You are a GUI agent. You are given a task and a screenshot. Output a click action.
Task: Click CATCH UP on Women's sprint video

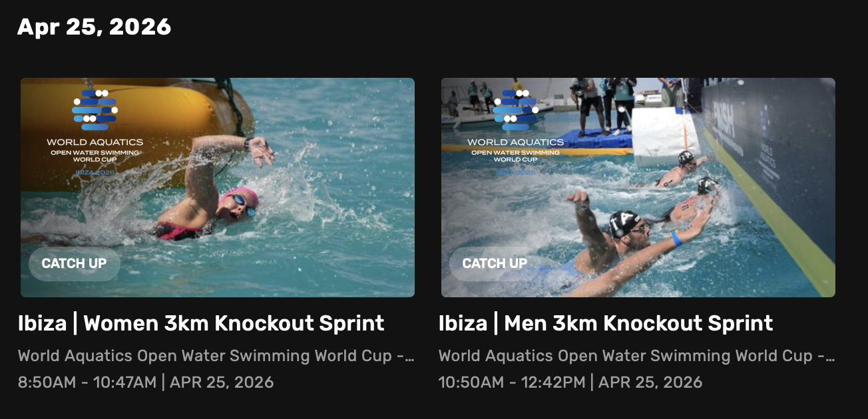click(x=74, y=263)
